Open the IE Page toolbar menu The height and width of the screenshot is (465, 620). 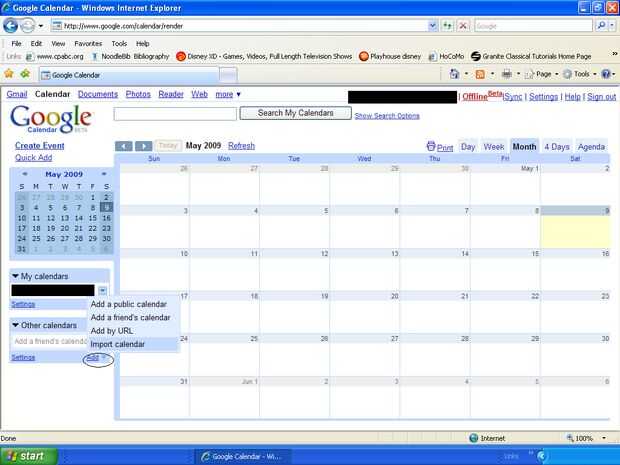point(541,74)
